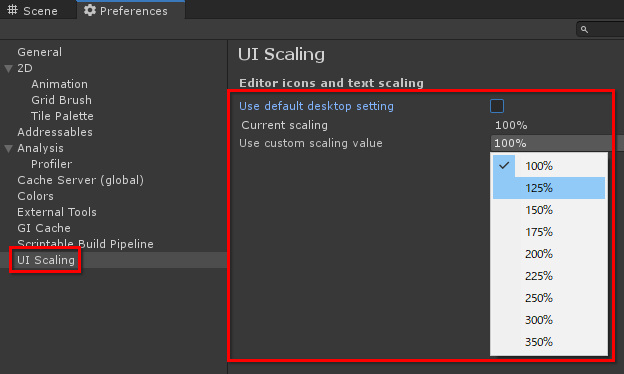
Task: Open Cache Server (global) preferences
Action: [80, 180]
